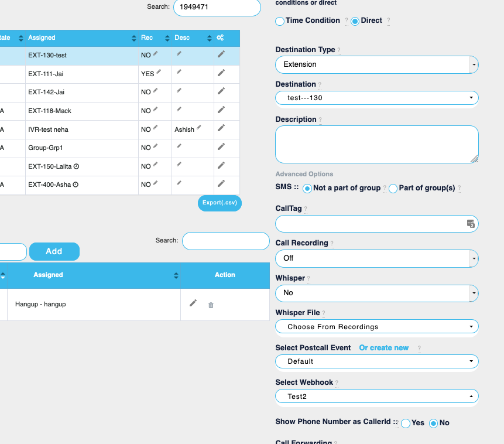The height and width of the screenshot is (444, 504).
Task: Edit the recording setting for Group-Grp1
Action: click(x=155, y=146)
